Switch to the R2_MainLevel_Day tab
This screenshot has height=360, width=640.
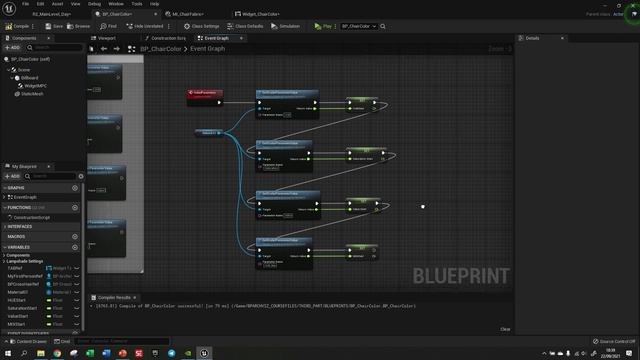click(51, 14)
